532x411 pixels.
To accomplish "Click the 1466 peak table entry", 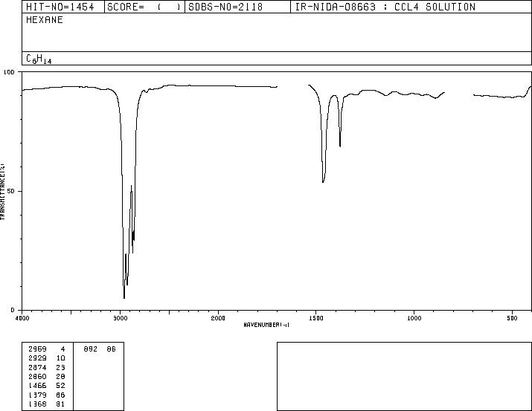I will pos(47,386).
